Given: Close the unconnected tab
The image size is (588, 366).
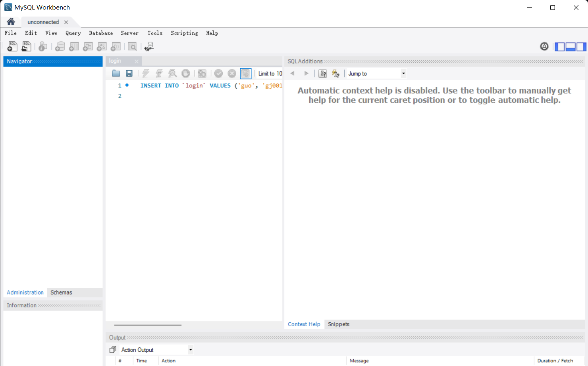Looking at the screenshot, I should 66,22.
